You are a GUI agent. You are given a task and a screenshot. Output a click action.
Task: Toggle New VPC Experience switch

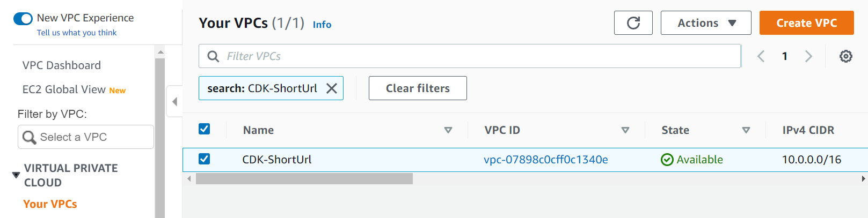(x=23, y=19)
